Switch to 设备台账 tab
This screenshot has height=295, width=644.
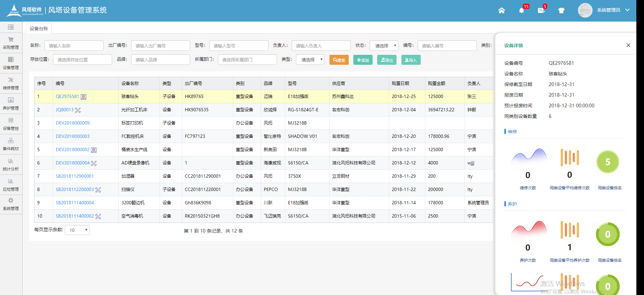[39, 29]
